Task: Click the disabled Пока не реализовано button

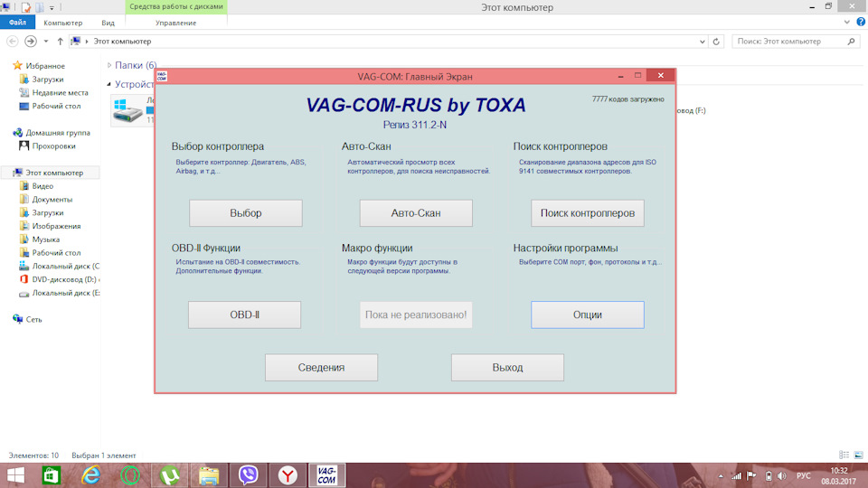Action: click(x=416, y=314)
